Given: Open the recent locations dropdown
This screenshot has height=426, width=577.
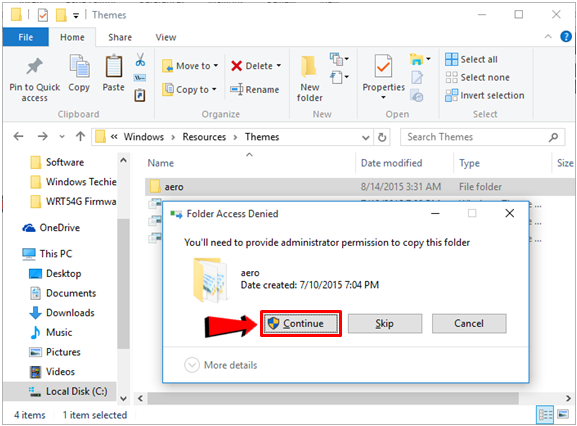Looking at the screenshot, I should click(62, 137).
